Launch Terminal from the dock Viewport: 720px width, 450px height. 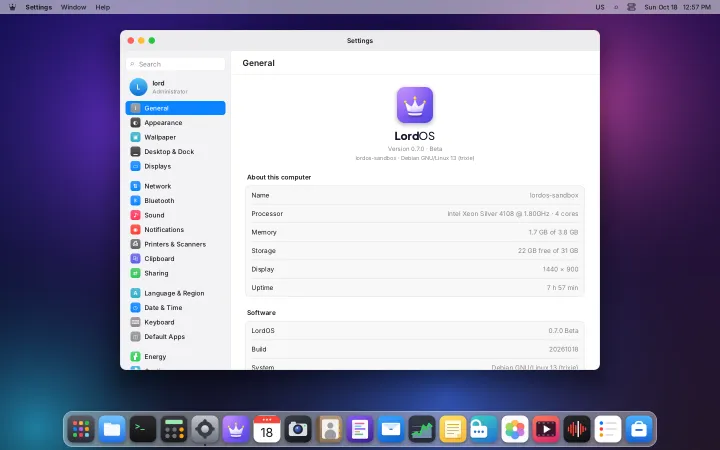(x=143, y=429)
